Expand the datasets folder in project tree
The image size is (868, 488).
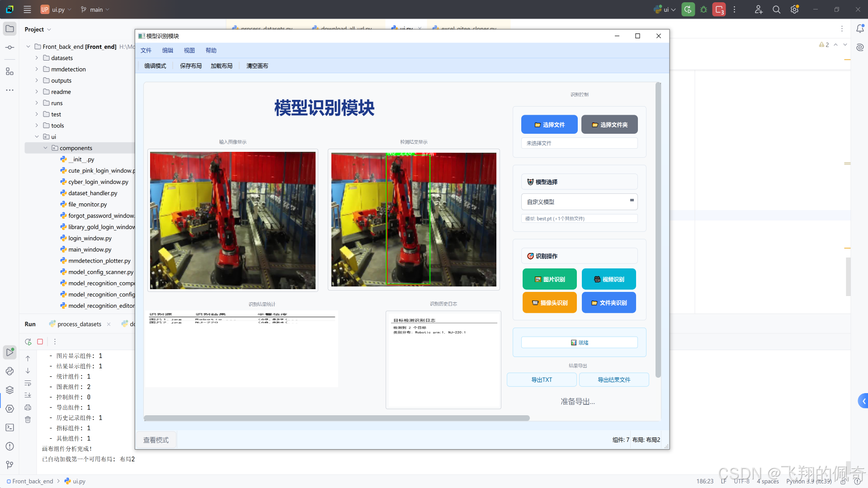[37, 58]
